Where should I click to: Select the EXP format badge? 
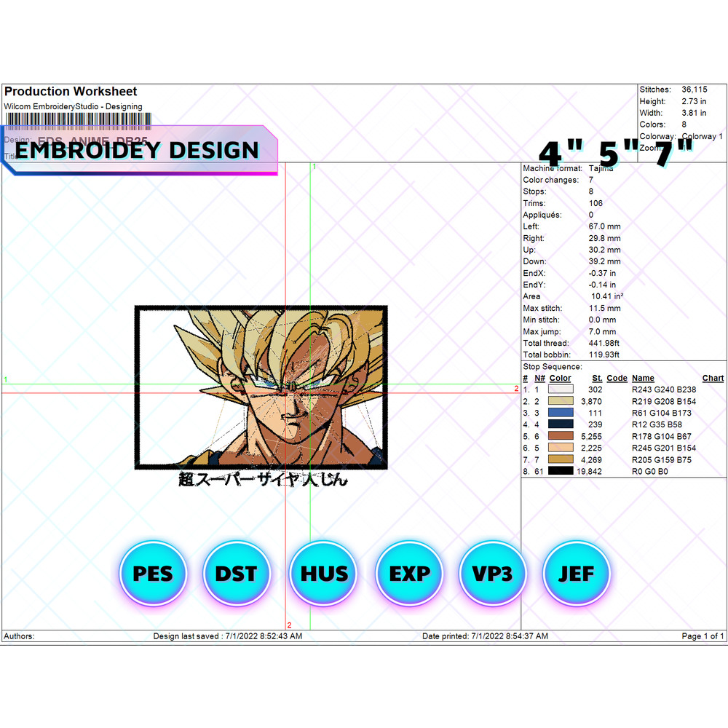tap(408, 574)
